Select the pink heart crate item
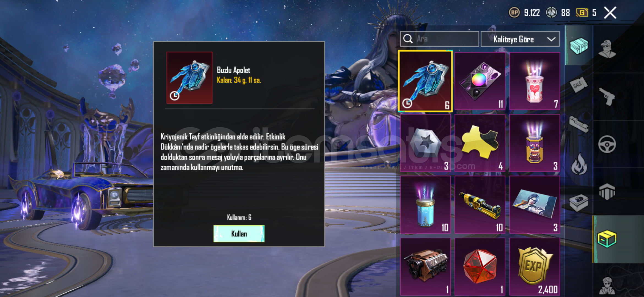Viewport: 644px width, 297px height. 535,81
